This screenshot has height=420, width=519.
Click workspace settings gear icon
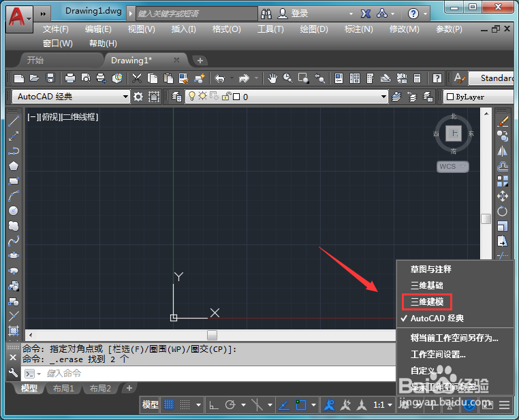click(138, 97)
